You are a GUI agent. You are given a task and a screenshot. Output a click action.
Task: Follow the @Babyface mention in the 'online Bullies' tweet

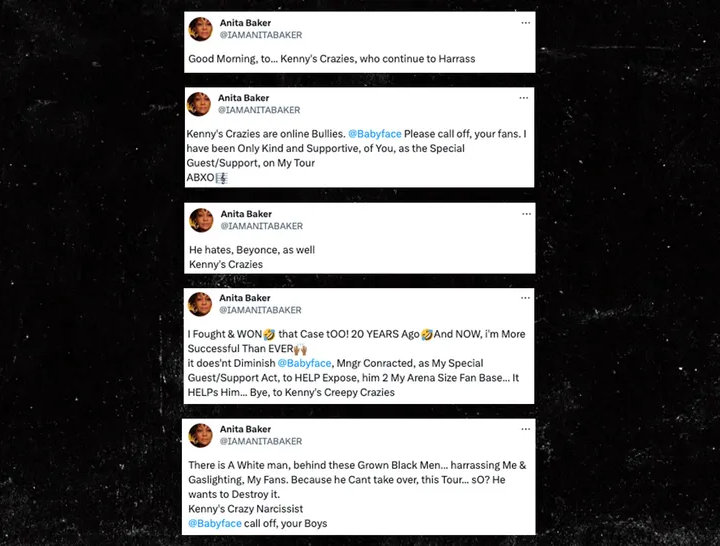point(375,134)
